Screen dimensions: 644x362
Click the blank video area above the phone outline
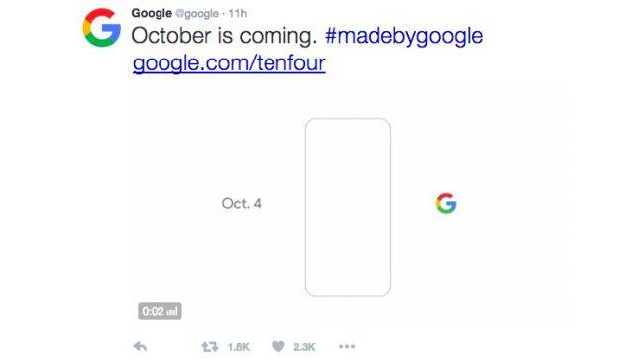point(348,101)
